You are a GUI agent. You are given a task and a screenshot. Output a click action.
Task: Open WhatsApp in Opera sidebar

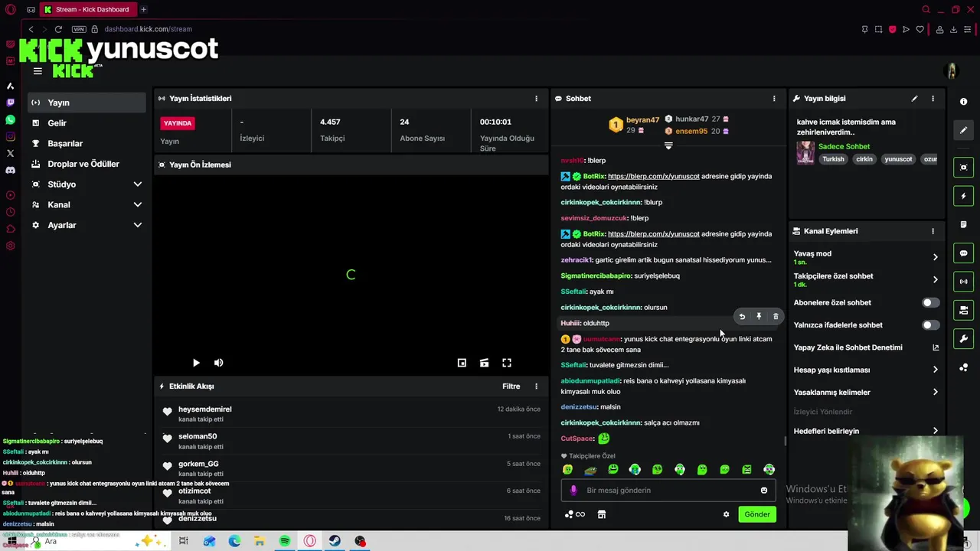coord(10,120)
